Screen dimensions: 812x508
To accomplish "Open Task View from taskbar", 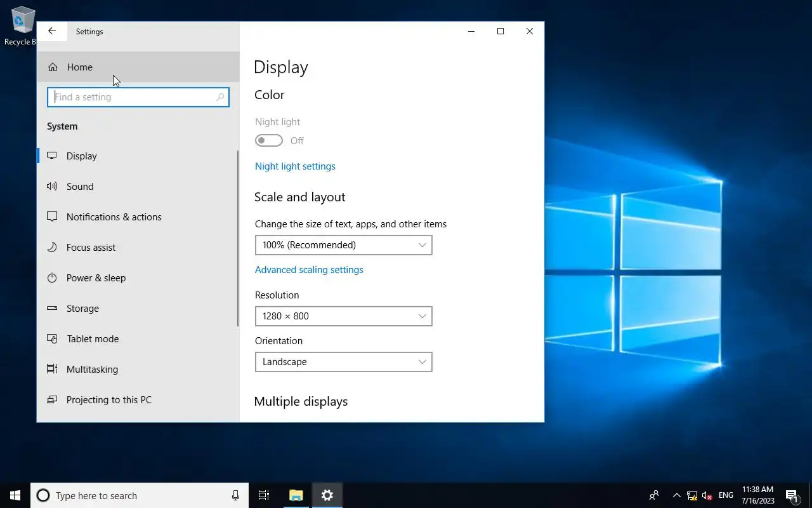I will (x=264, y=495).
